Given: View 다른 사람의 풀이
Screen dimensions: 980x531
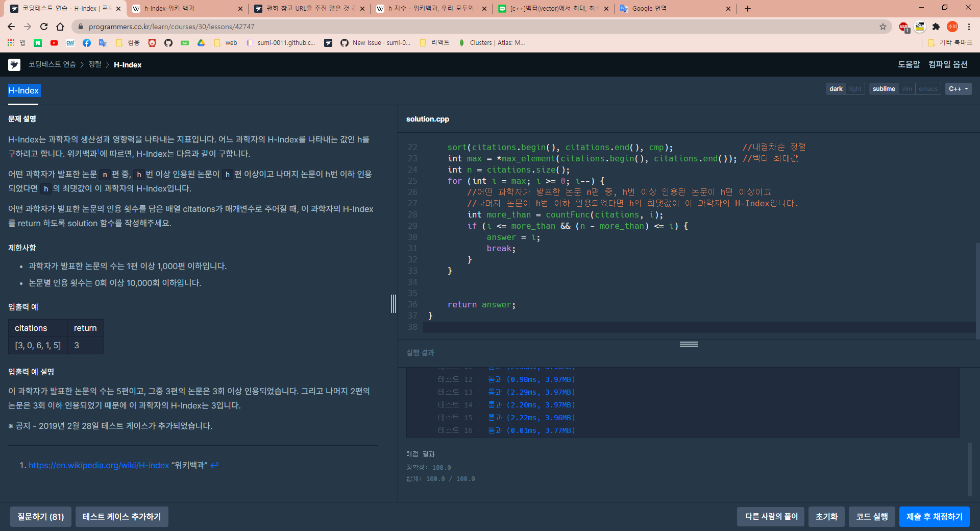Looking at the screenshot, I should [x=771, y=517].
